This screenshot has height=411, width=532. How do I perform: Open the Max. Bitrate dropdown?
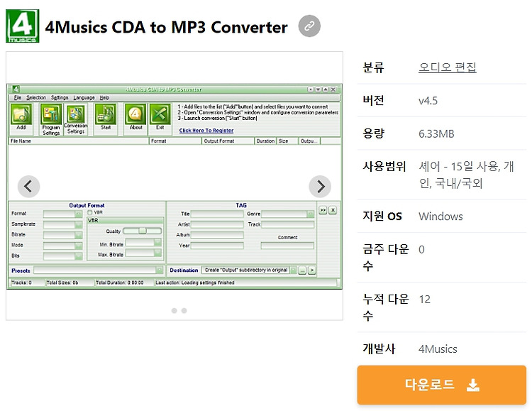[157, 253]
